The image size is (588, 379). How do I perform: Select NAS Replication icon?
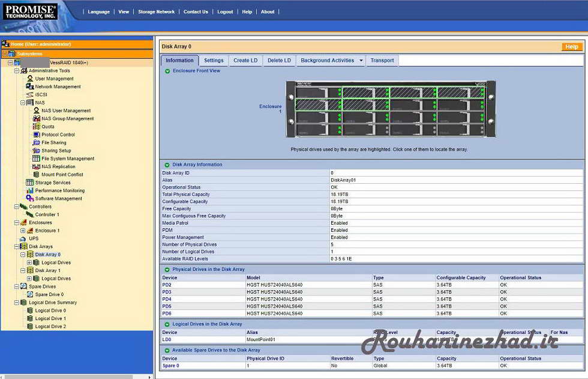(x=37, y=166)
